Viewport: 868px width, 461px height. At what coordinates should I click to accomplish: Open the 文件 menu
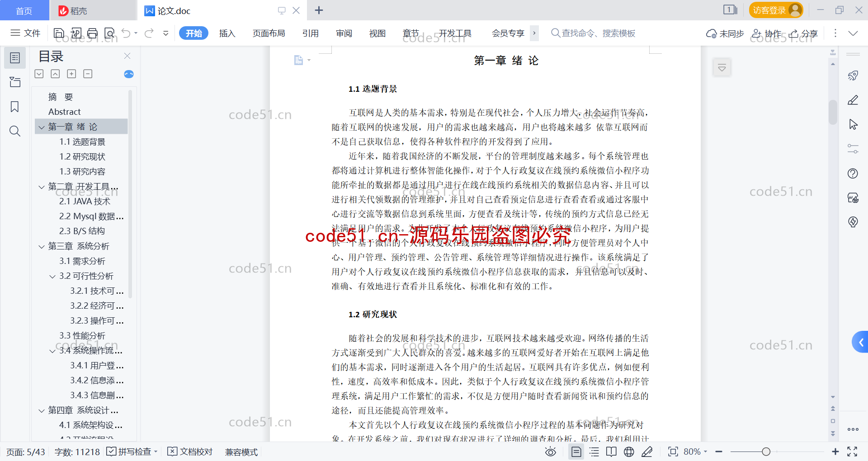[x=25, y=33]
